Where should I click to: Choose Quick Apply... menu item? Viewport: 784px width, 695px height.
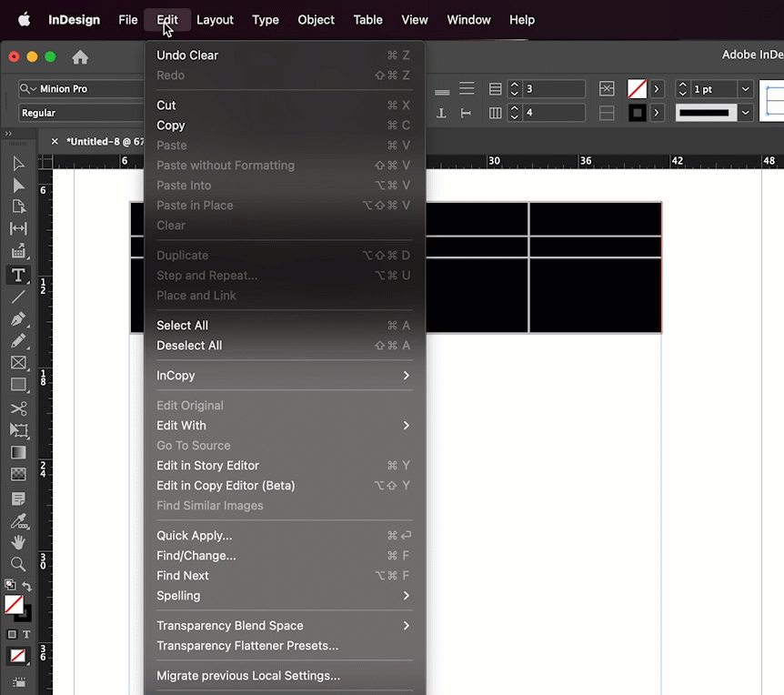coord(284,536)
